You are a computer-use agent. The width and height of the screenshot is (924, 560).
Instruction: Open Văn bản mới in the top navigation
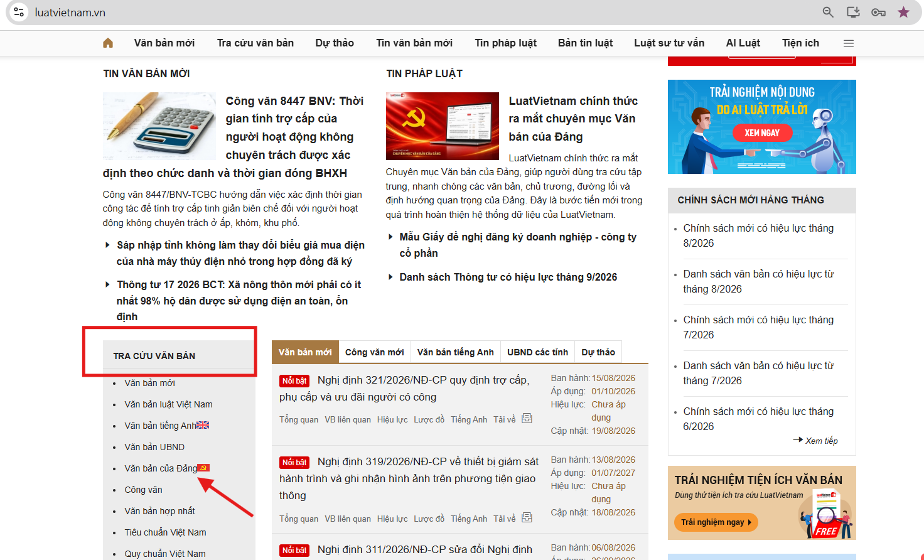(164, 43)
